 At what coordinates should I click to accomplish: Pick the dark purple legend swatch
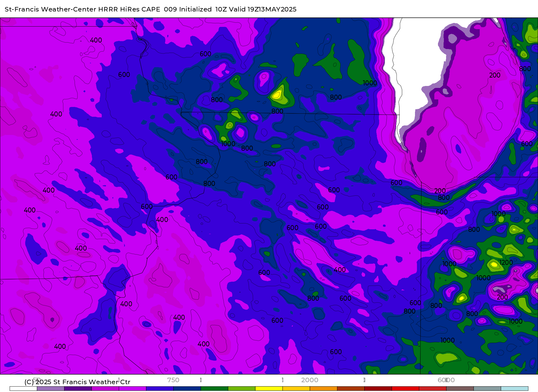coord(78,389)
